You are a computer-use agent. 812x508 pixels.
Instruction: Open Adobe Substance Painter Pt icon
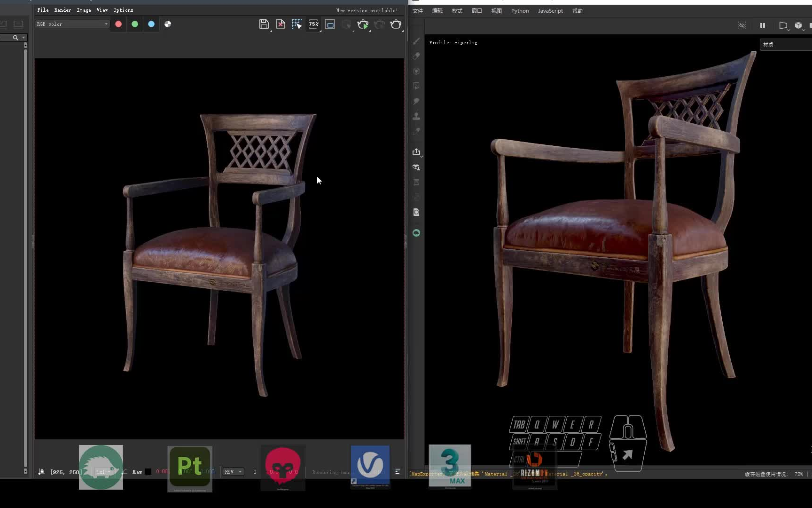[190, 469]
